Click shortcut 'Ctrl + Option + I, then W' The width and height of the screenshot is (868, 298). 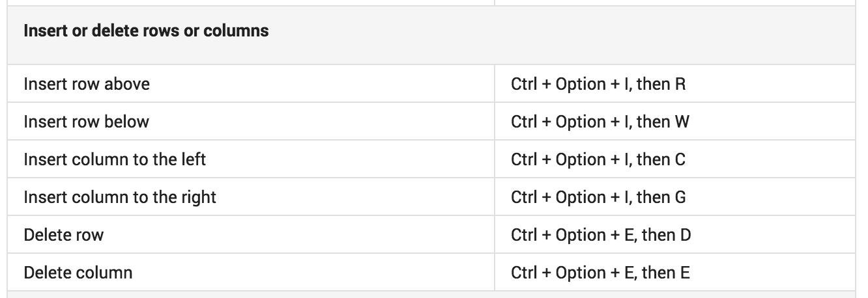point(600,122)
